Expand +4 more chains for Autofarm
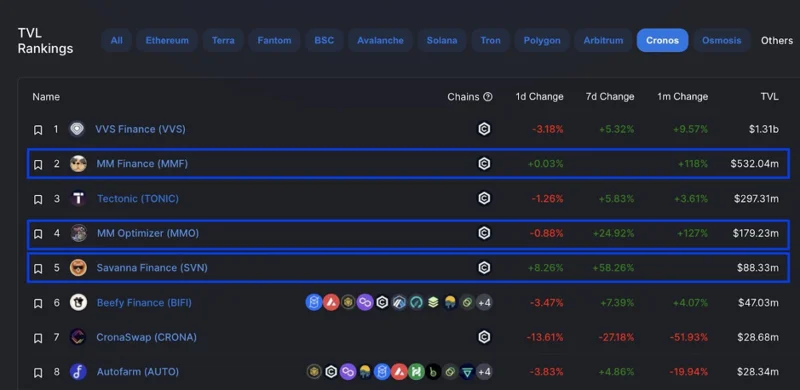This screenshot has height=390, width=800. [484, 372]
